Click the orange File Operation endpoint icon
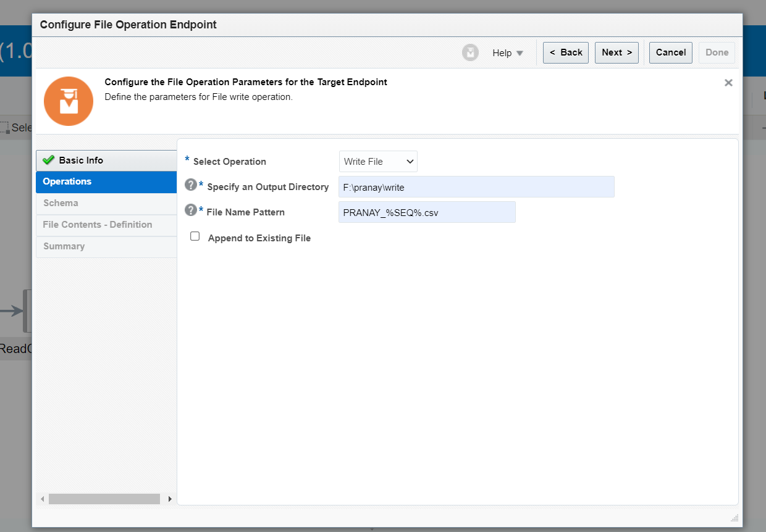 68,101
